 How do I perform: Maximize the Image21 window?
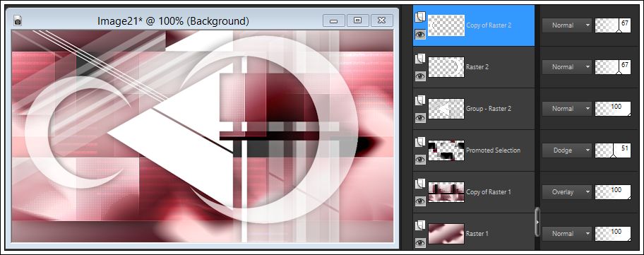(x=358, y=20)
